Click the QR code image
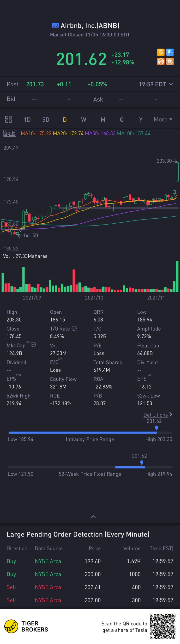 point(163,626)
